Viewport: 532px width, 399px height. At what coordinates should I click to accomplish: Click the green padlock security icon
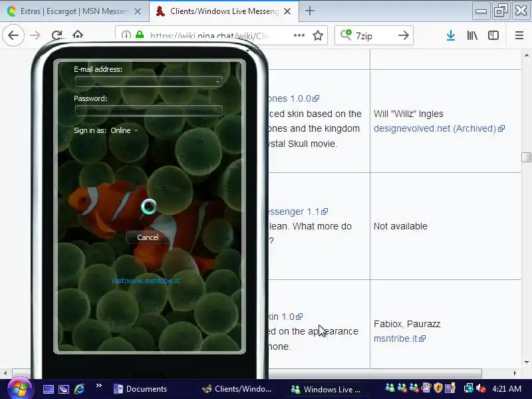[140, 35]
